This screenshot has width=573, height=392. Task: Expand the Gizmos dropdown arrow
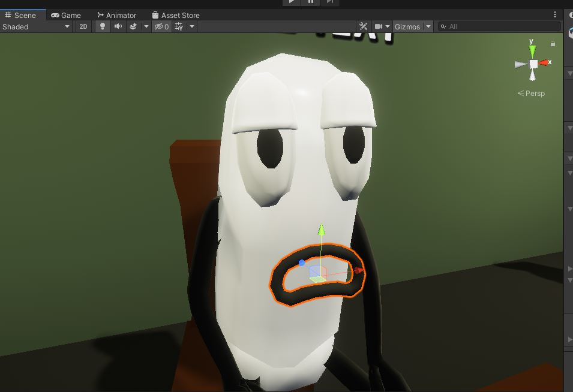[x=428, y=26]
